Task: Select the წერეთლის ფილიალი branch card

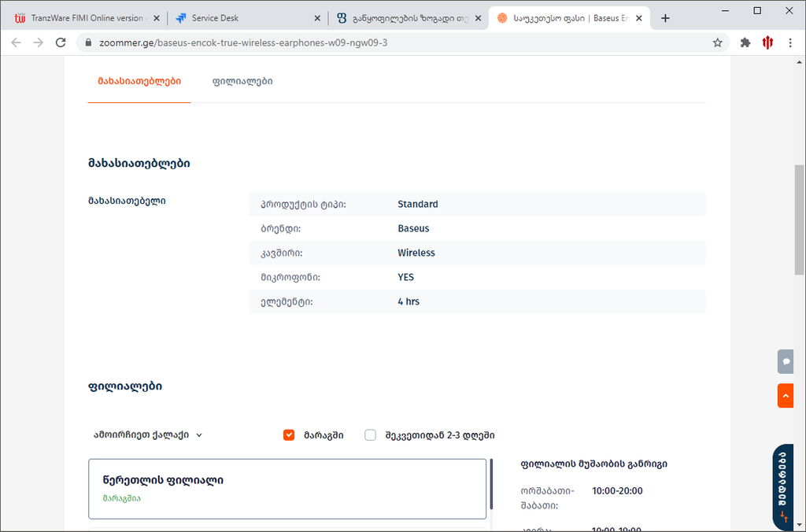Action: coord(287,489)
